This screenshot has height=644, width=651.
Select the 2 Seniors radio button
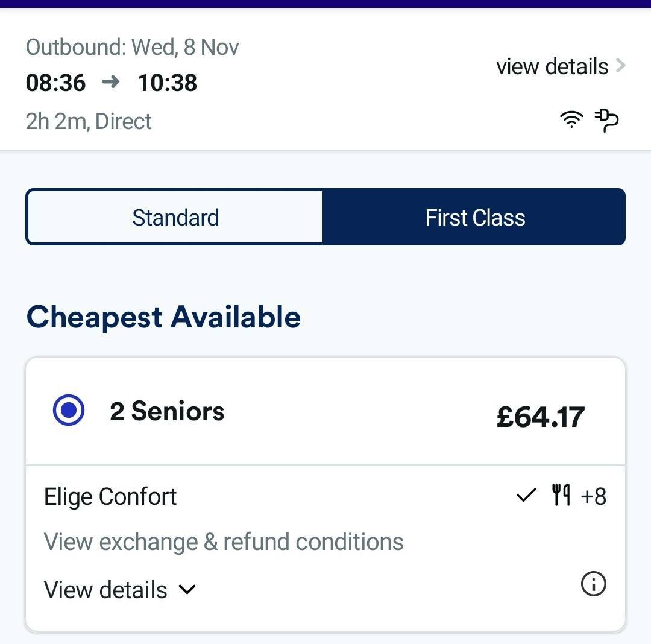69,410
